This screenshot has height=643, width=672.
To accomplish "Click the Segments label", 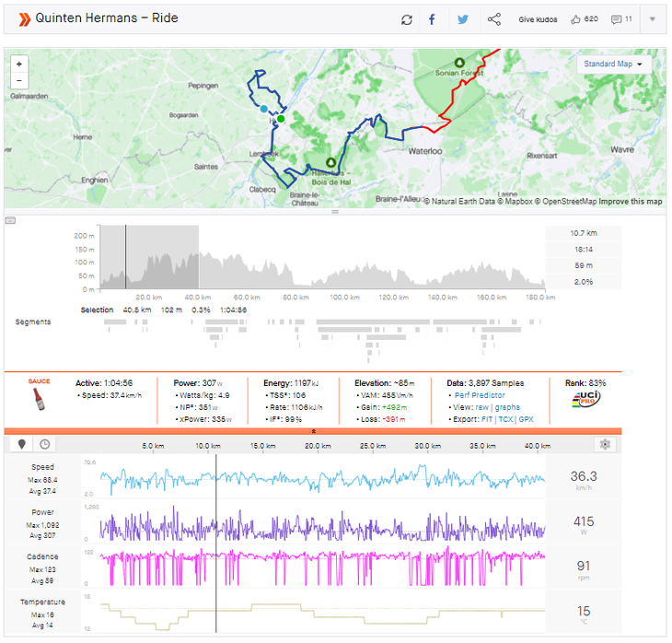I will 33,321.
